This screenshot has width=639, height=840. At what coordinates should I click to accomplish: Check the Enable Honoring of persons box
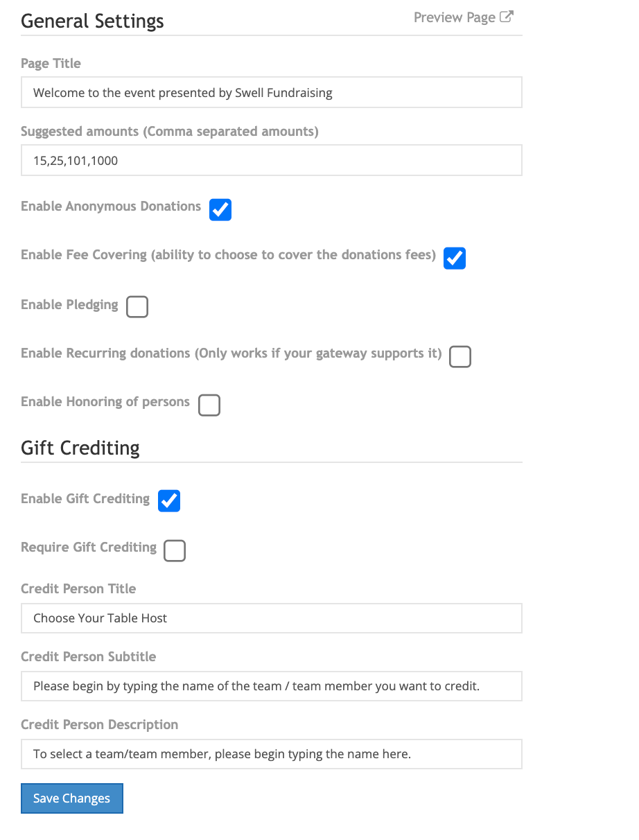209,405
